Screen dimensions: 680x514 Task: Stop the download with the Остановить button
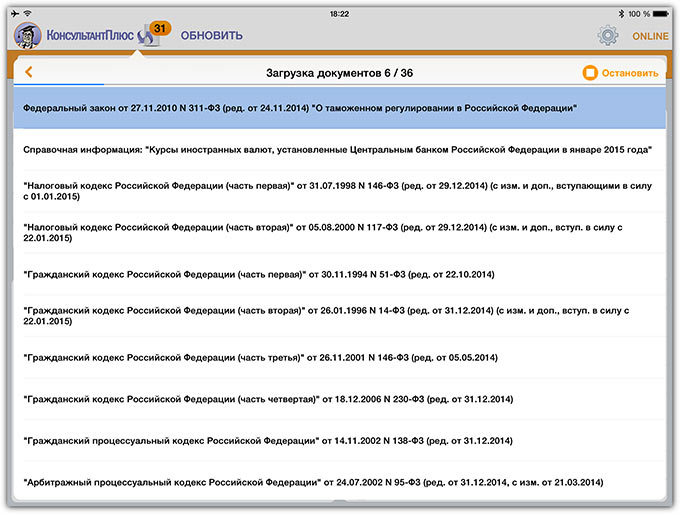[621, 73]
